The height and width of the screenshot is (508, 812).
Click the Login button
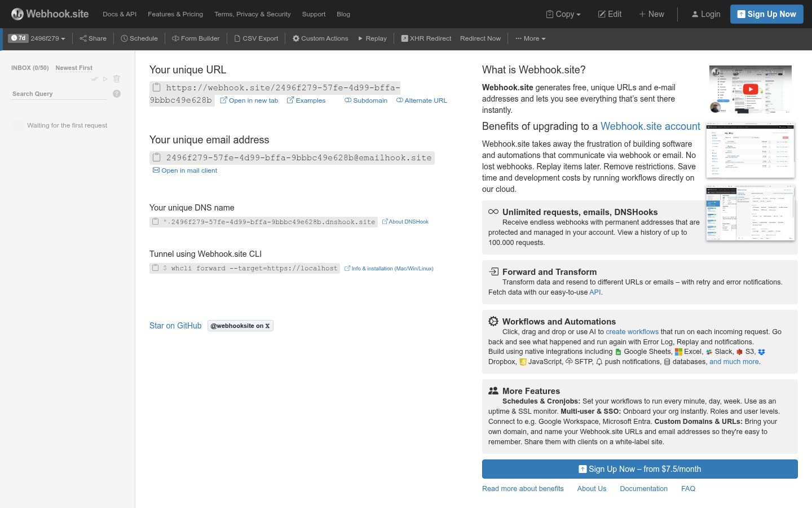coord(706,14)
